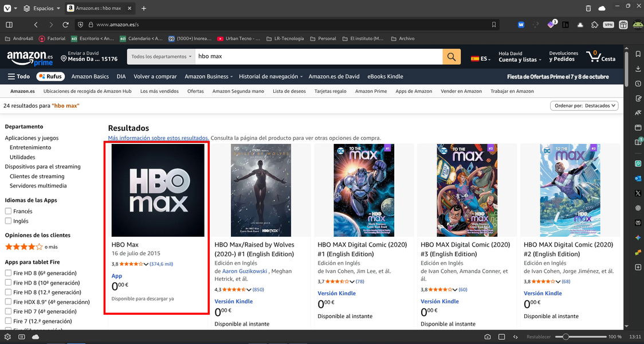The image size is (644, 344).
Task: Toggle the side panel button
Action: click(9, 25)
